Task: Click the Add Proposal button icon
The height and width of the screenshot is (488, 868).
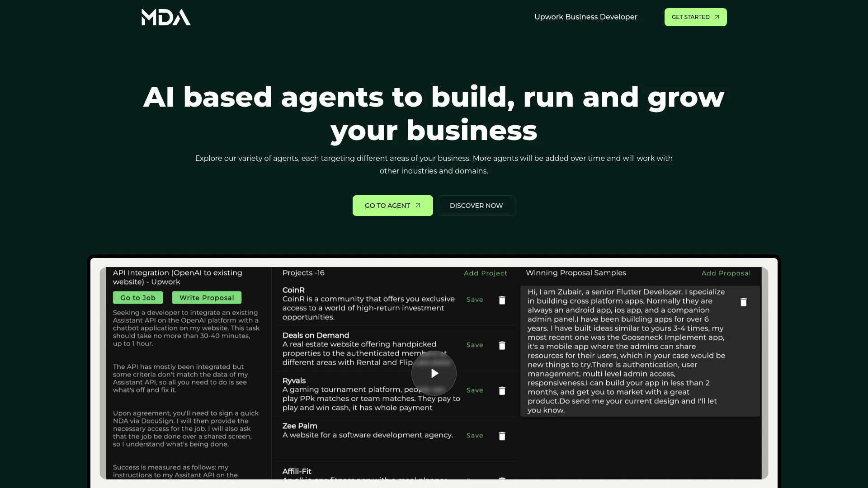Action: point(726,273)
